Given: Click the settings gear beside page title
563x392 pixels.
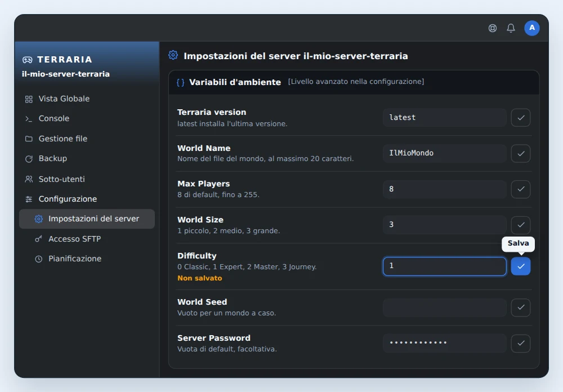Looking at the screenshot, I should click(x=173, y=55).
